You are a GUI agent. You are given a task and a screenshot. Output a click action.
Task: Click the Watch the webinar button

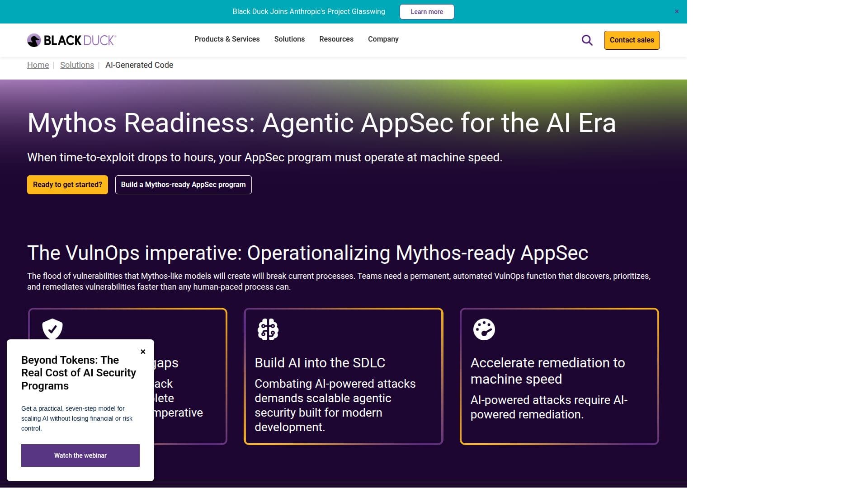tap(80, 455)
